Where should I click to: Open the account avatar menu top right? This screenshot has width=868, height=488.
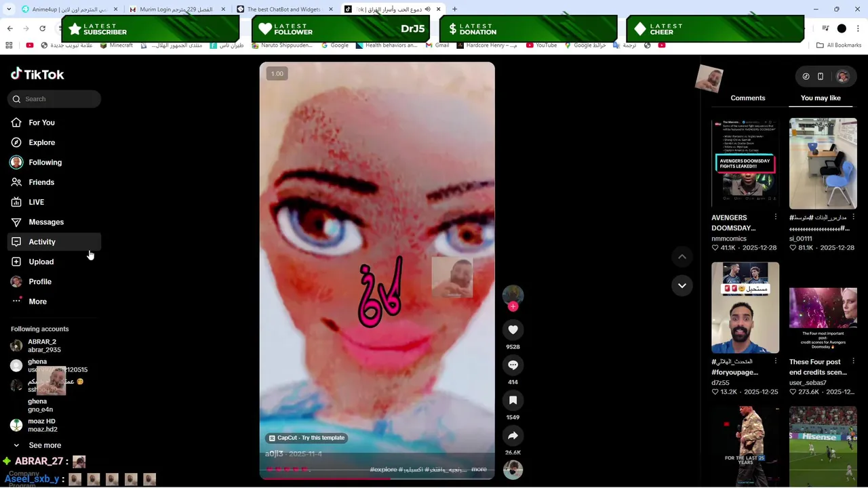(843, 77)
